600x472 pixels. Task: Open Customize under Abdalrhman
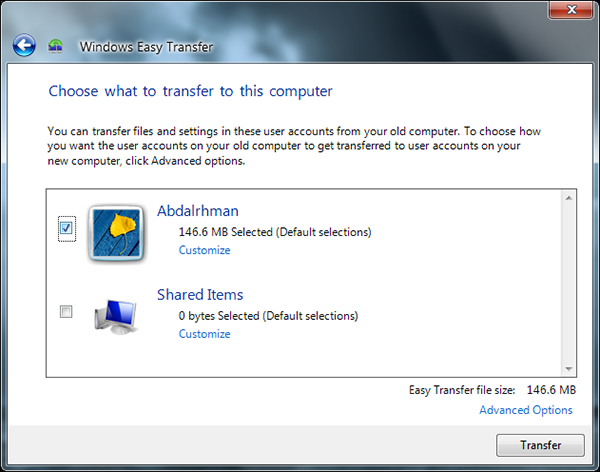(204, 250)
